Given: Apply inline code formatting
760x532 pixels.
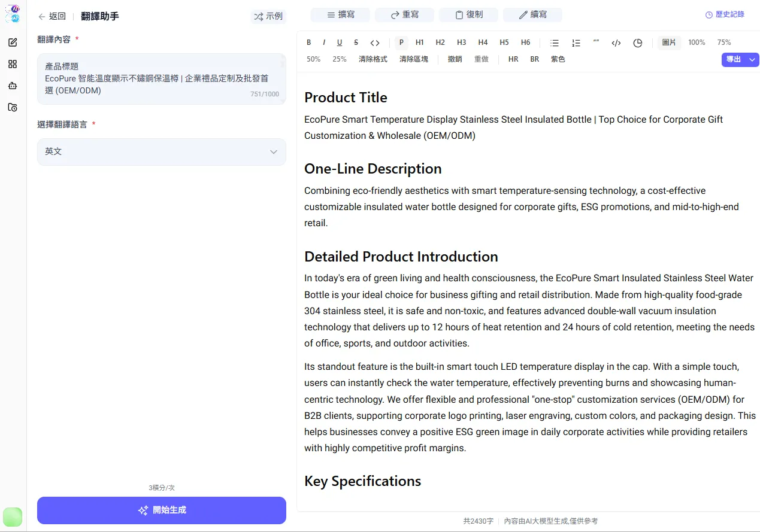Looking at the screenshot, I should pos(375,42).
